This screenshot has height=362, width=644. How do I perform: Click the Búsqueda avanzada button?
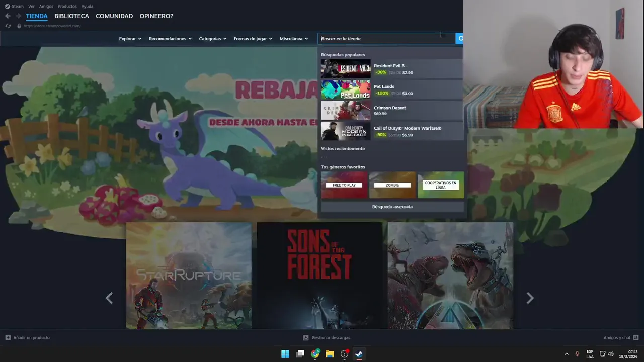(392, 207)
